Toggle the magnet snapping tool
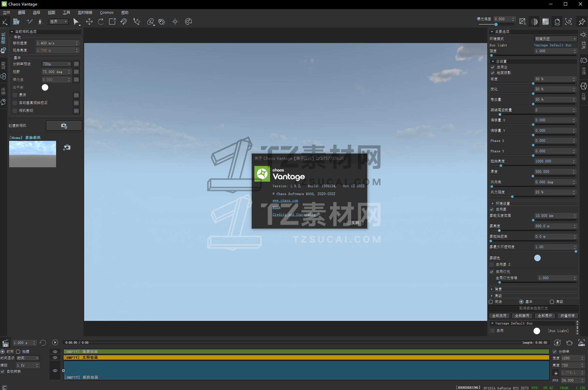Screen dimensions: 588x390 (x=124, y=22)
